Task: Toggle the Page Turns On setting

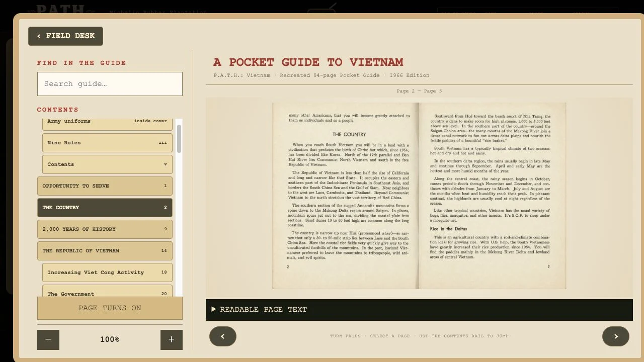Action: coord(110,308)
